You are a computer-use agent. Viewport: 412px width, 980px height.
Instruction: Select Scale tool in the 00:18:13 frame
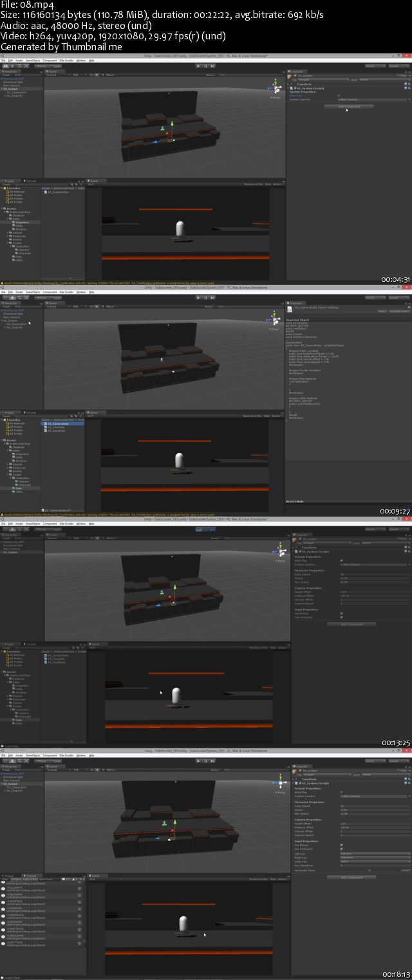click(x=26, y=761)
